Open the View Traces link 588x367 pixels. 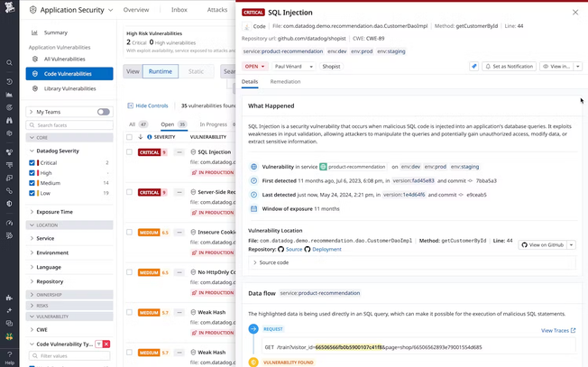point(556,331)
